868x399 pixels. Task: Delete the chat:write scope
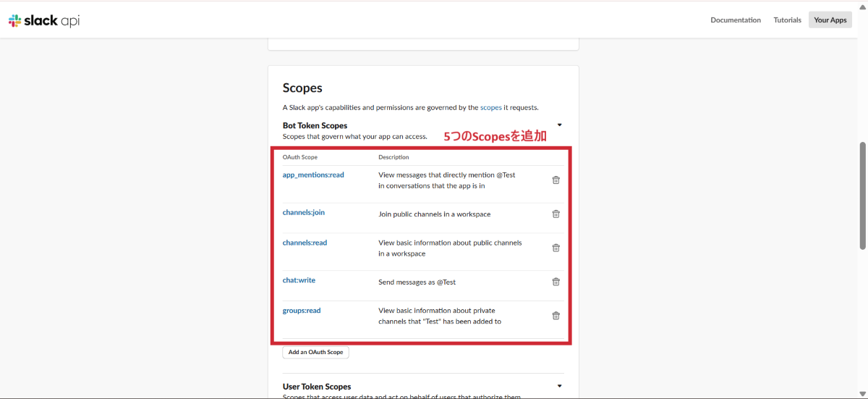556,282
